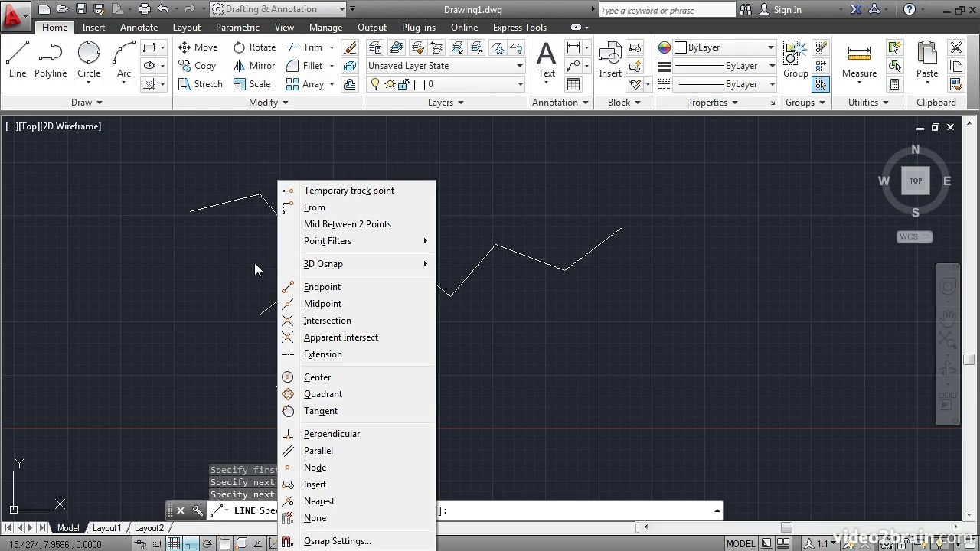The image size is (980, 551).
Task: Choose Mid Between 2 Points
Action: (x=357, y=224)
